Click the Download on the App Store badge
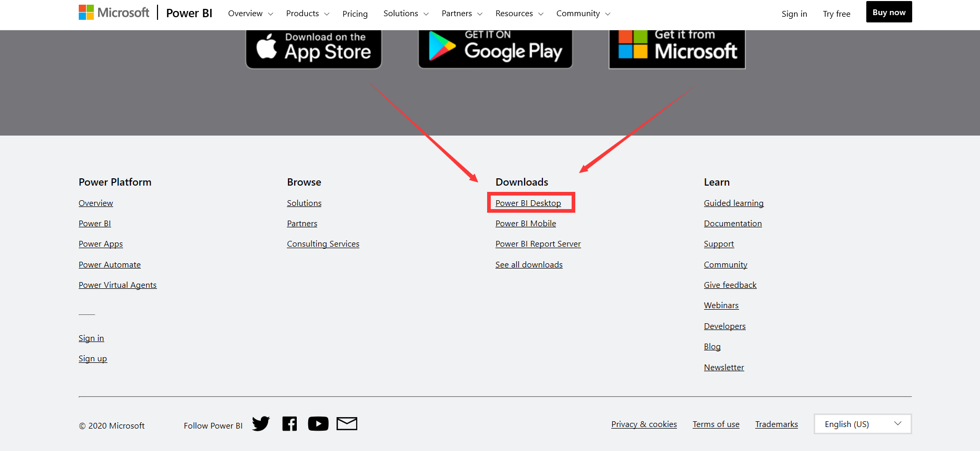The image size is (980, 451). click(313, 48)
